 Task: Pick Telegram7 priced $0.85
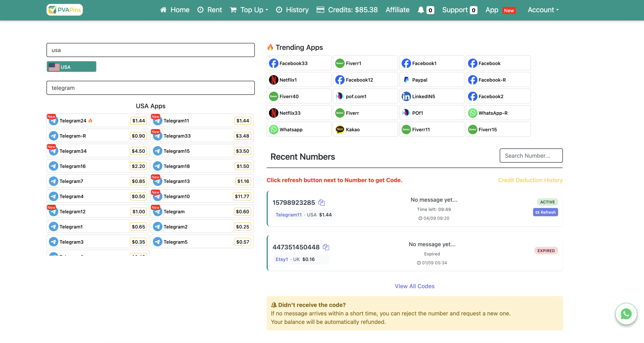[98, 181]
